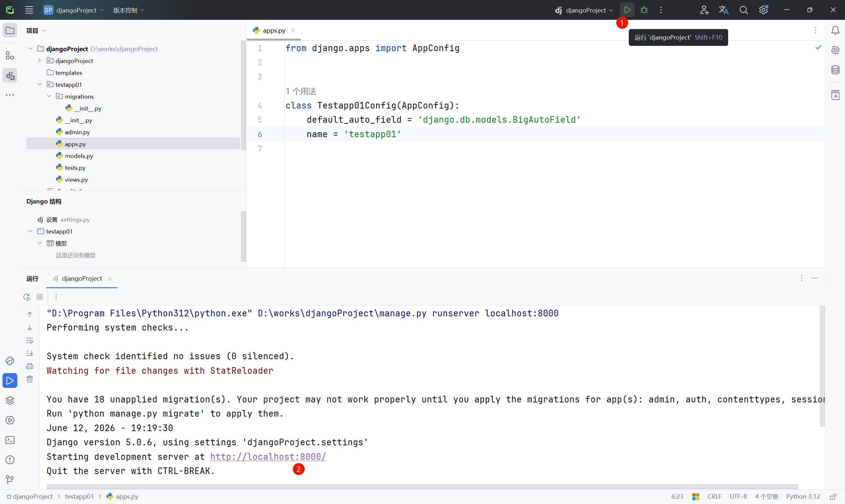845x504 pixels.
Task: Collapse djangoProject root folder in tree
Action: (x=30, y=48)
